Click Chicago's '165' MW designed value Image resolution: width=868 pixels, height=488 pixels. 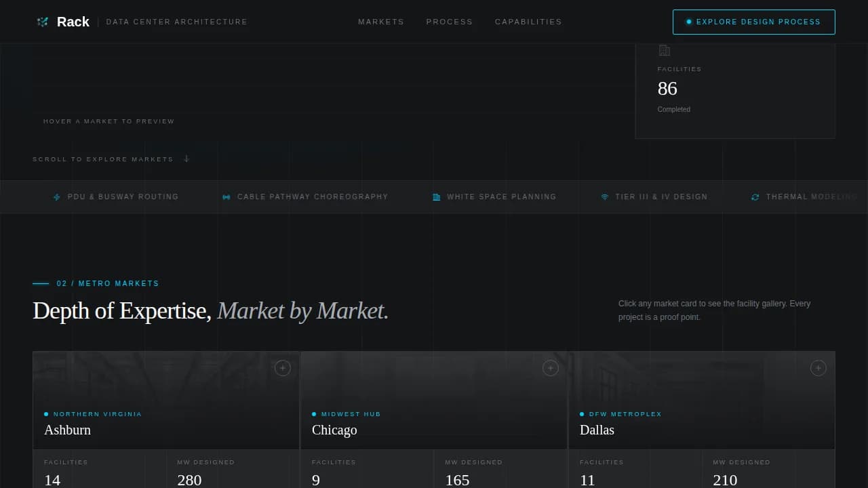457,480
